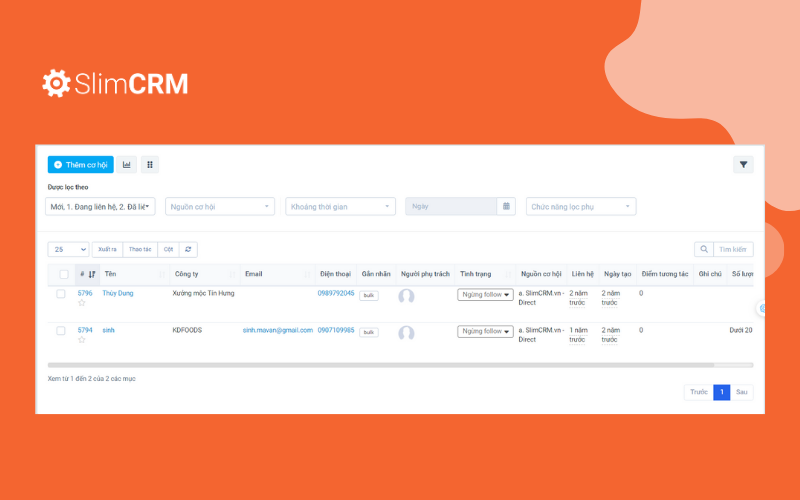Check the row 5794 checkbox
800x500 pixels.
61,331
